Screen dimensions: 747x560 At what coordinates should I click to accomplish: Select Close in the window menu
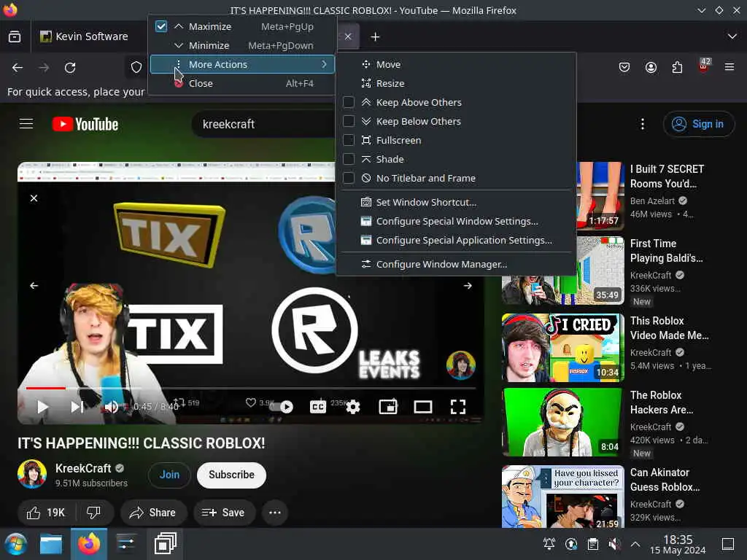[x=242, y=83]
